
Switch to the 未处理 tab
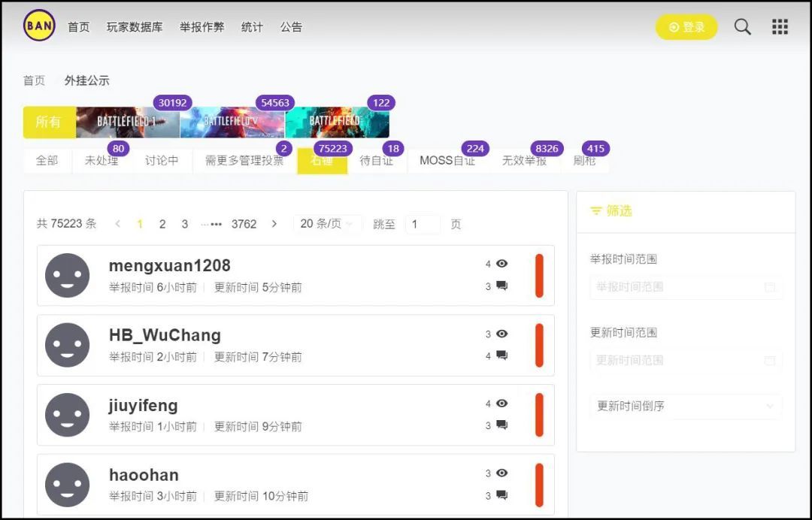[x=101, y=160]
